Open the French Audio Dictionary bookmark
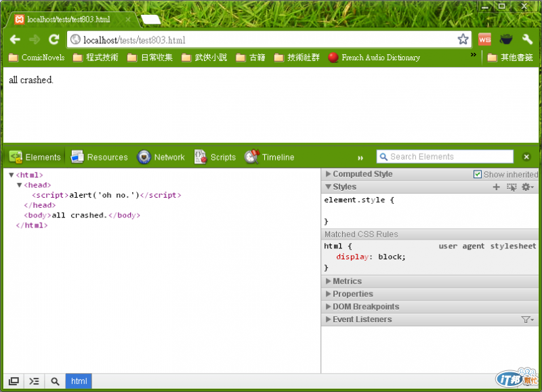Viewport: 542px width, 392px height. pyautogui.click(x=374, y=58)
